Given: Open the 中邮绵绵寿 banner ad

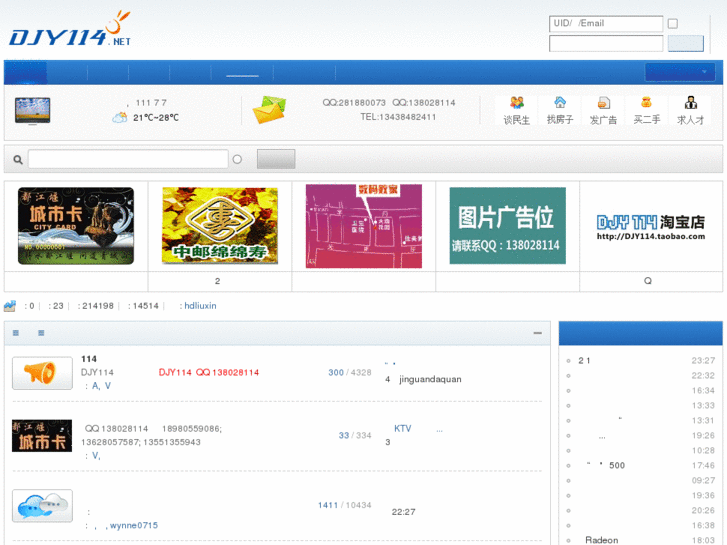Looking at the screenshot, I should tap(220, 226).
